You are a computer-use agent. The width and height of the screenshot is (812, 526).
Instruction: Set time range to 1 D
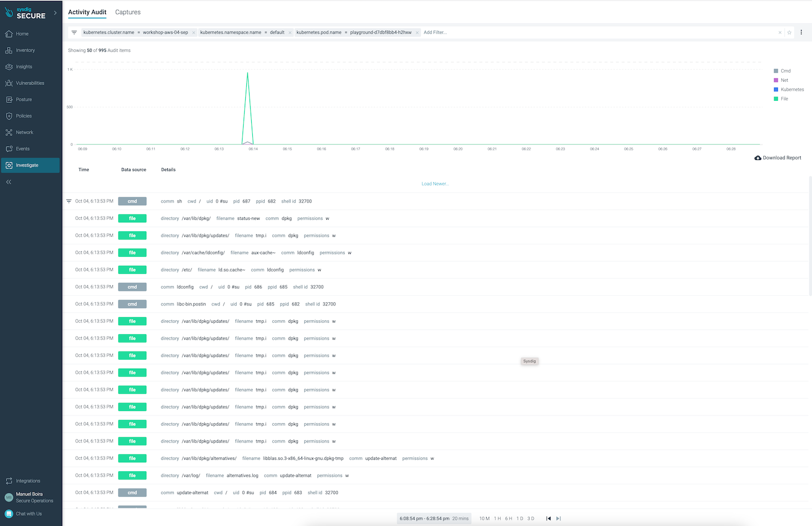pyautogui.click(x=520, y=518)
